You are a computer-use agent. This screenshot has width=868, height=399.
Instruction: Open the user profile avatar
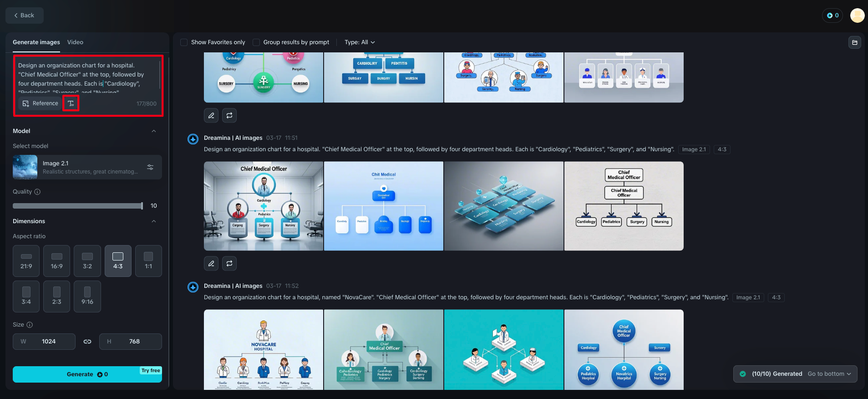(857, 15)
